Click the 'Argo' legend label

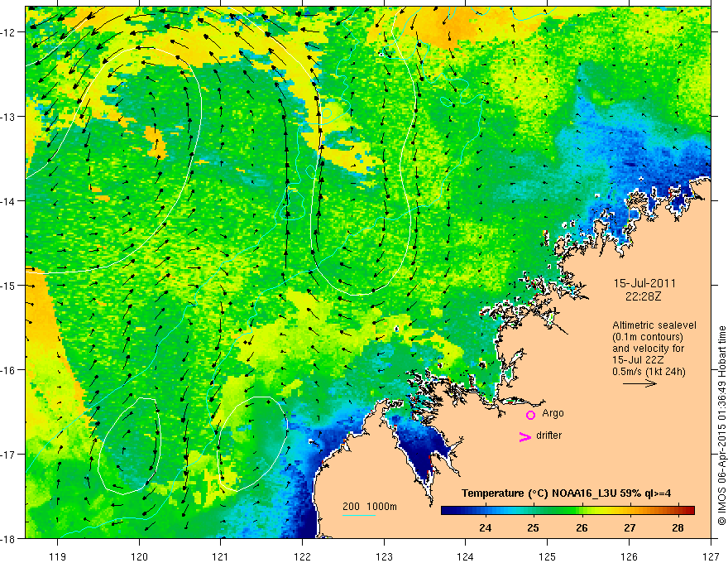coord(553,413)
